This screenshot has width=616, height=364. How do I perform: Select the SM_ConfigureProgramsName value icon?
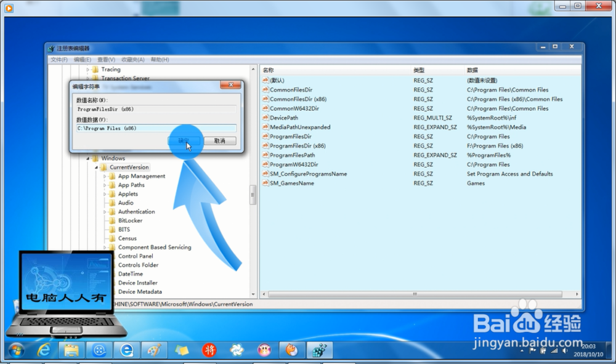[x=265, y=174]
